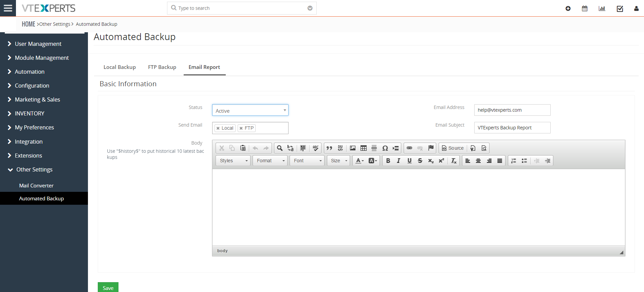
Task: Open the background color picker
Action: (373, 161)
